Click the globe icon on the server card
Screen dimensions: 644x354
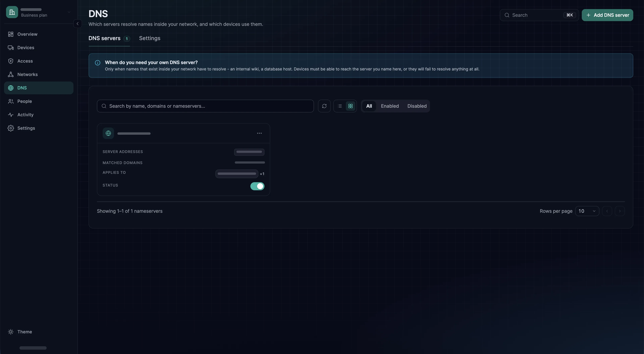108,133
